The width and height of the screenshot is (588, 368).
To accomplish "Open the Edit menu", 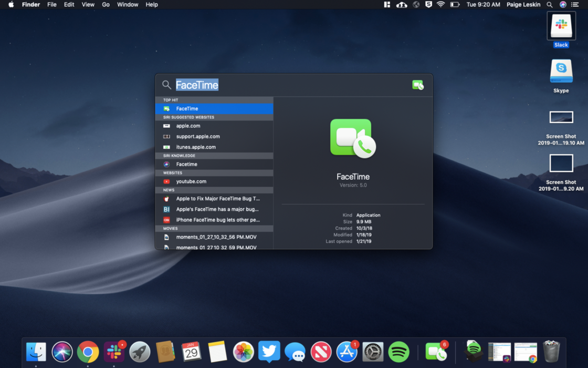I will (x=69, y=5).
